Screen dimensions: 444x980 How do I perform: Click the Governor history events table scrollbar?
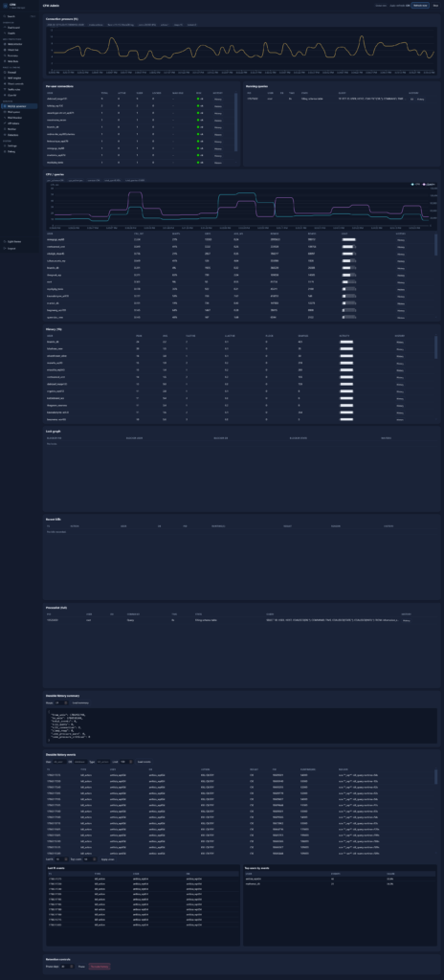(436, 777)
